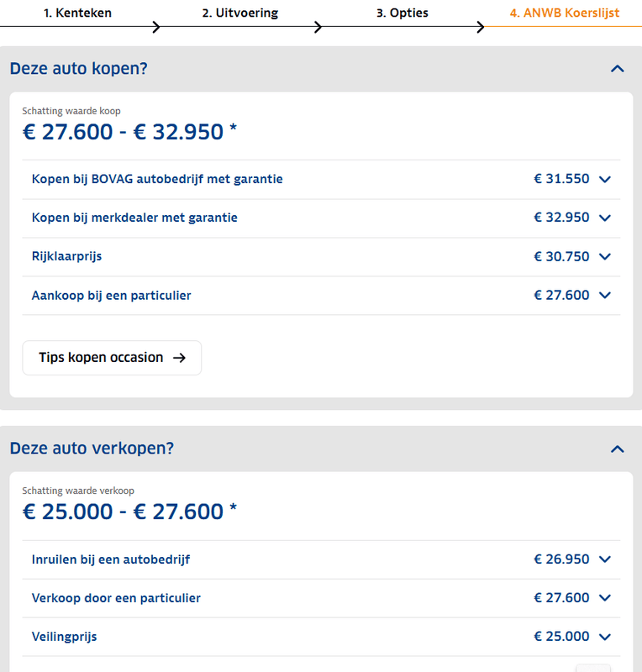This screenshot has width=642, height=672.
Task: Expand chevron beside Aankoop particulier € 27.600
Action: (605, 295)
